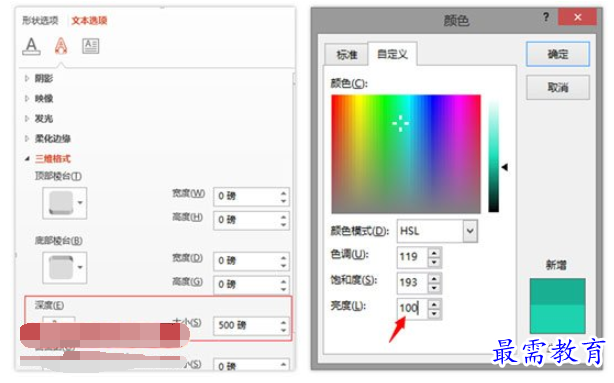Decrease 亮度 value with down arrow
This screenshot has height=383, width=614.
[434, 314]
